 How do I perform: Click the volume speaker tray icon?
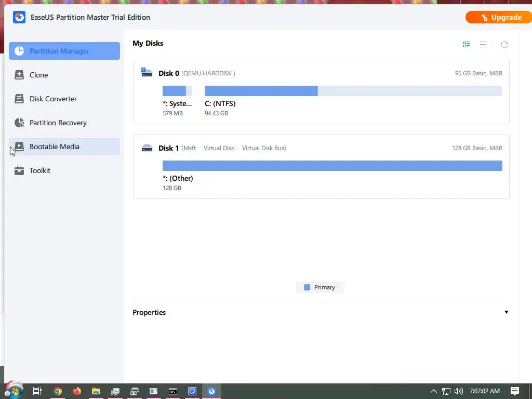458,391
